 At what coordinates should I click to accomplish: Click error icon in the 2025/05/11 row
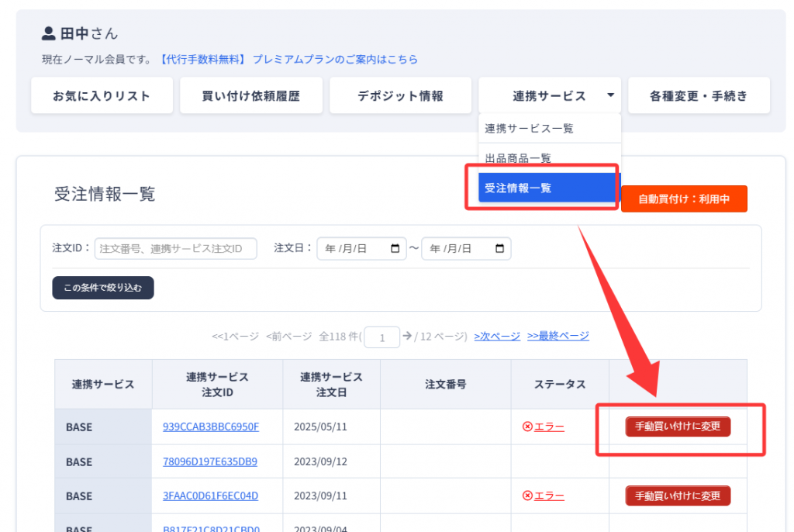point(527,427)
